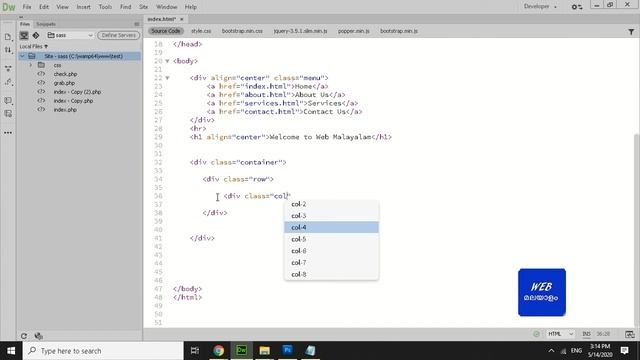The height and width of the screenshot is (360, 640).
Task: Open Chrome from the taskbar
Action: [x=218, y=350]
